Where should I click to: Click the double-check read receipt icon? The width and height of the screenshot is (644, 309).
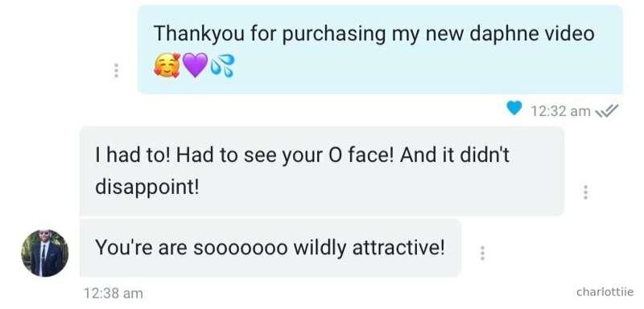click(607, 110)
